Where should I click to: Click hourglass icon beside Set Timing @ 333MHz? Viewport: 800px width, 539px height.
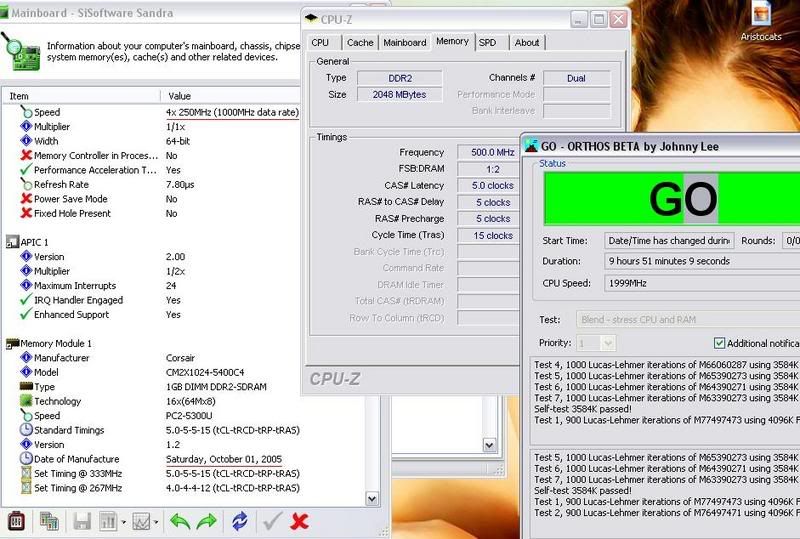[x=27, y=473]
